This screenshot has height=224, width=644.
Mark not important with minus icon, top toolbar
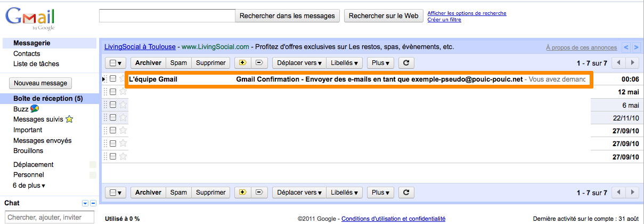tap(259, 63)
